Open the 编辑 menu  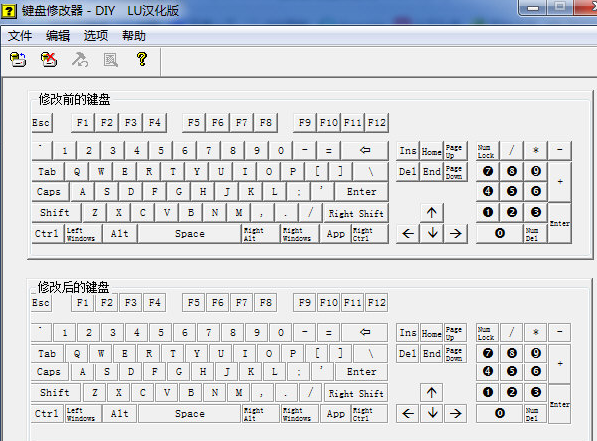tap(58, 36)
